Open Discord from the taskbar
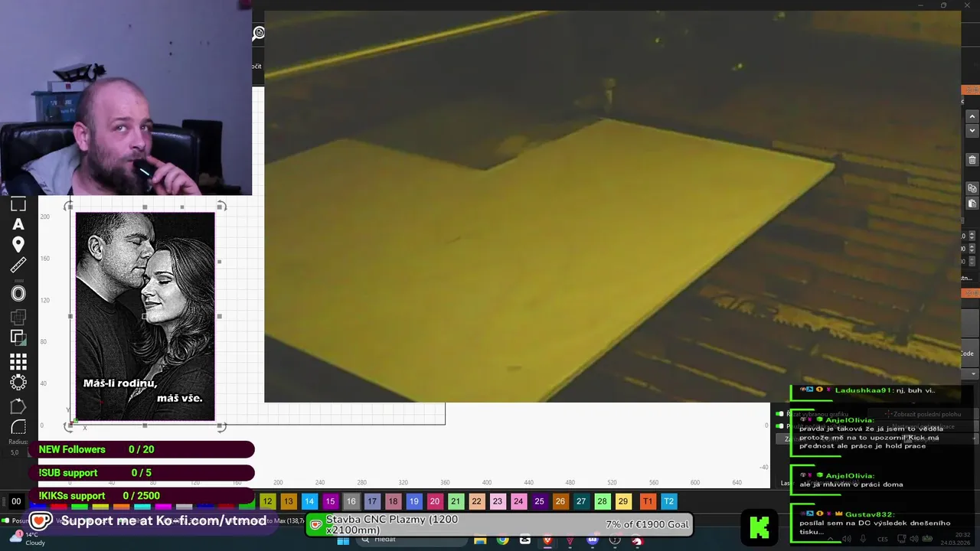The height and width of the screenshot is (551, 980). [593, 540]
